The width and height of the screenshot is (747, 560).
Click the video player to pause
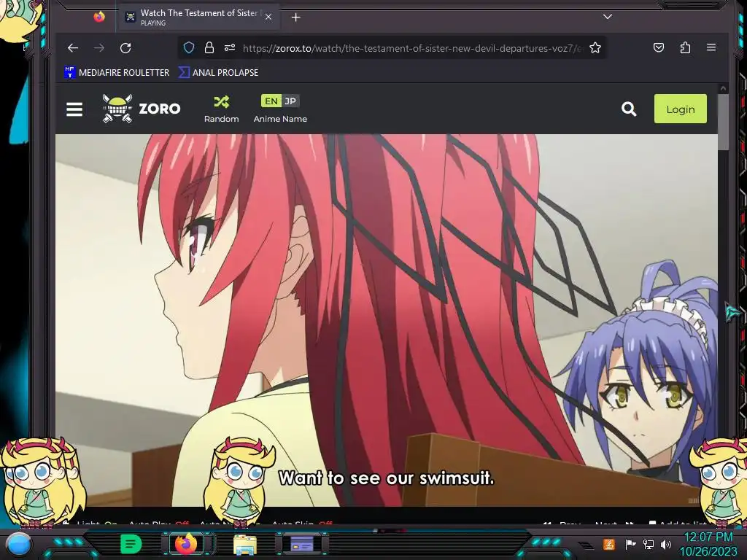(x=387, y=320)
